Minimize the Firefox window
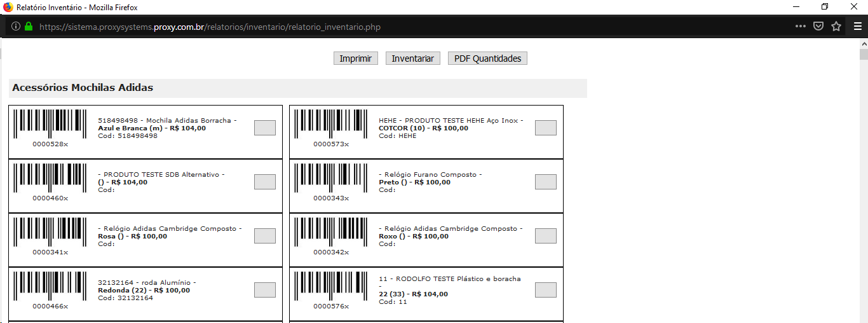This screenshot has width=868, height=323. 796,7
